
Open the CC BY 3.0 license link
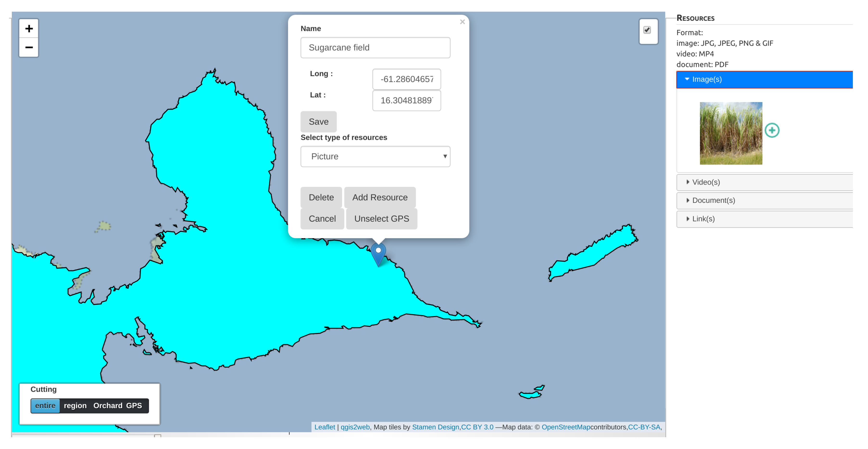coord(477,427)
